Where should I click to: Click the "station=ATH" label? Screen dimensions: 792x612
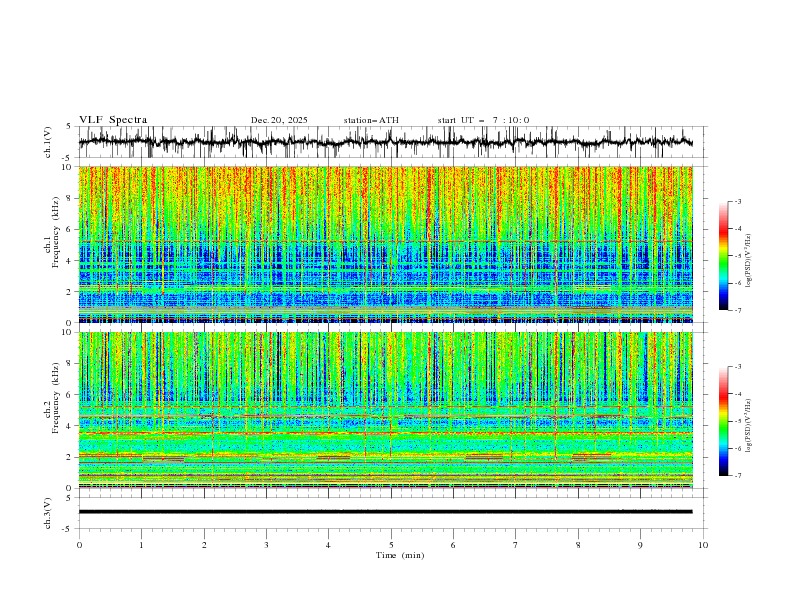[371, 120]
